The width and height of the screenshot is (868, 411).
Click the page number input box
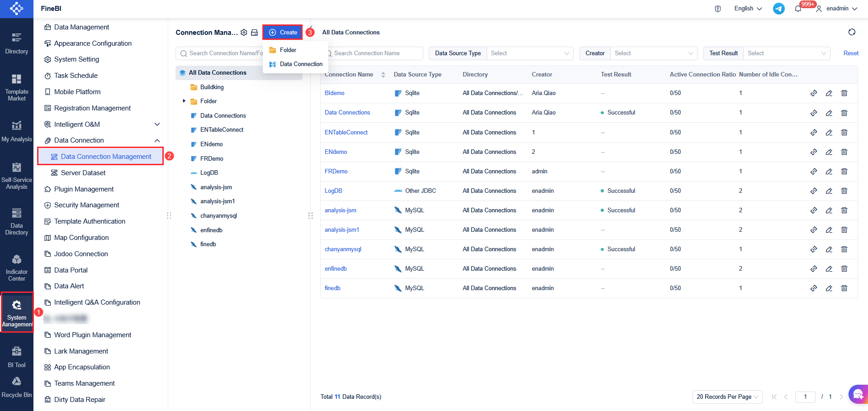(805, 397)
